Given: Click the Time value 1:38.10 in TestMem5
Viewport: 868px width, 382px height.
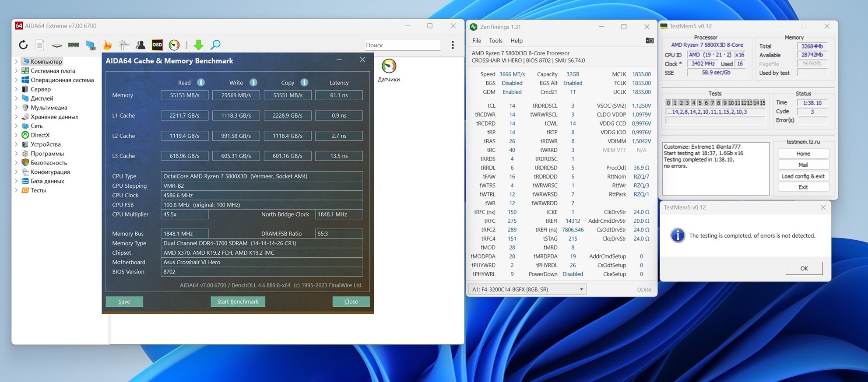Looking at the screenshot, I should (812, 103).
